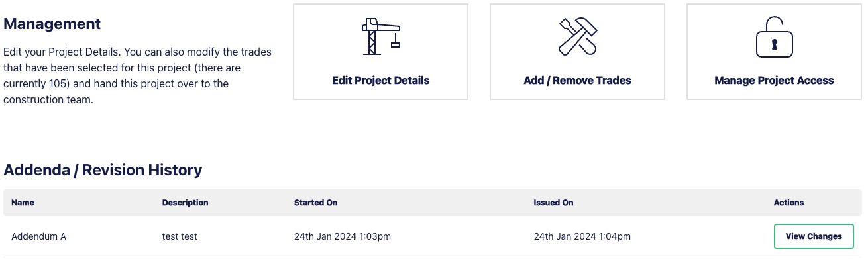Click the Name column header

tap(23, 203)
